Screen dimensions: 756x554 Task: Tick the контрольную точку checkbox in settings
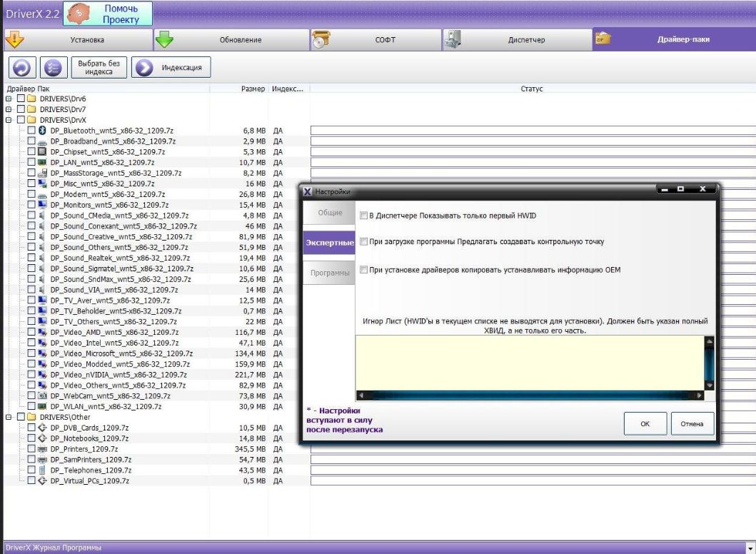tap(364, 242)
